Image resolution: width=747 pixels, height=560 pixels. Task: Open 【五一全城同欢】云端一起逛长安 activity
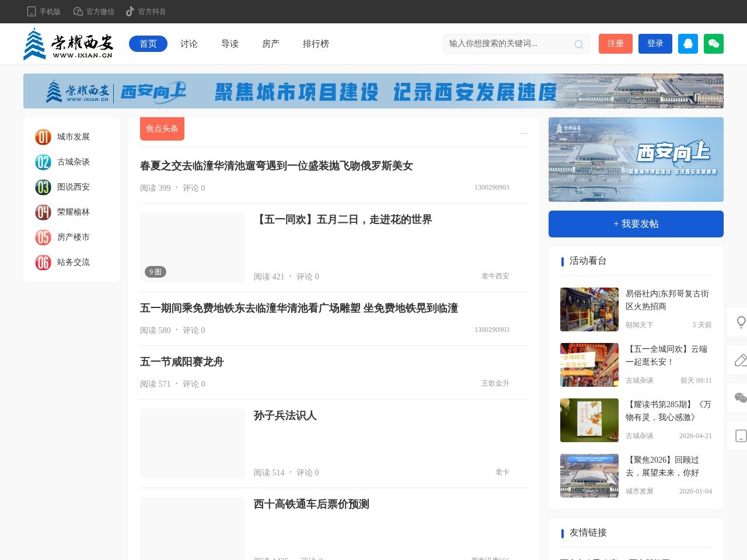(666, 356)
